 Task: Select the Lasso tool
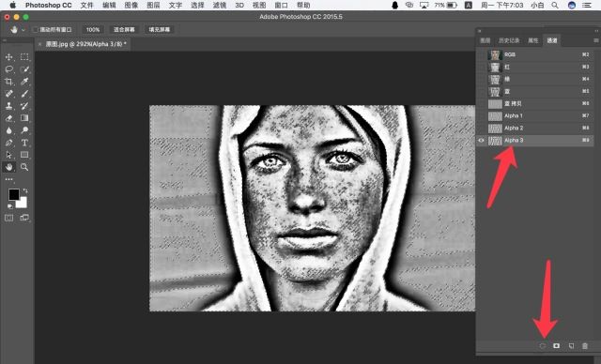coord(8,69)
